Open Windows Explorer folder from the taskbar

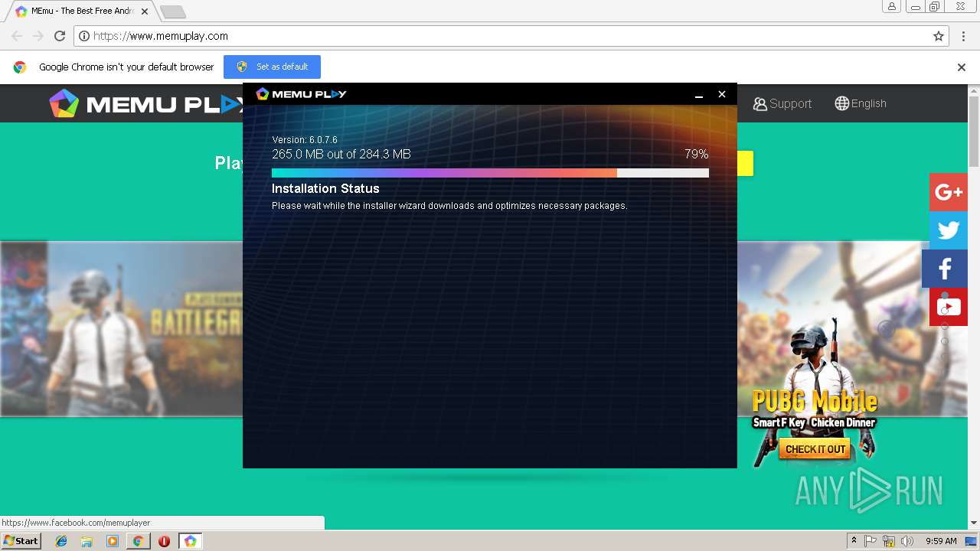87,541
